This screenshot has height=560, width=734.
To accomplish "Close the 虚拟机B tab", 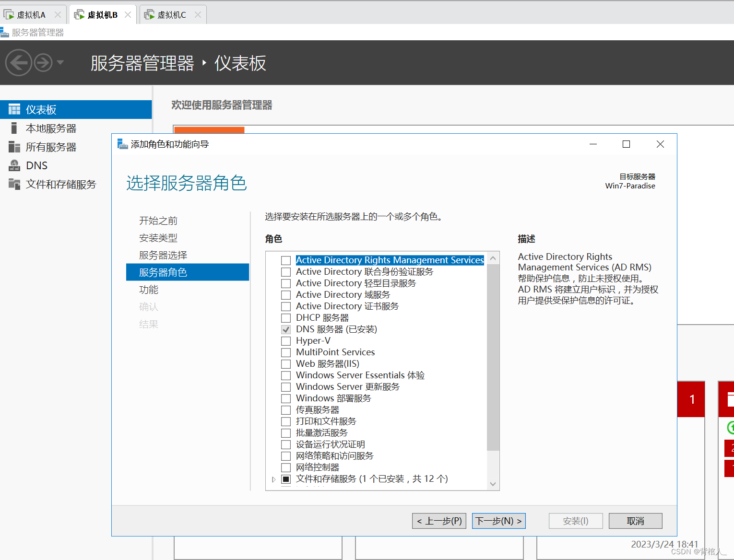I will pyautogui.click(x=128, y=14).
